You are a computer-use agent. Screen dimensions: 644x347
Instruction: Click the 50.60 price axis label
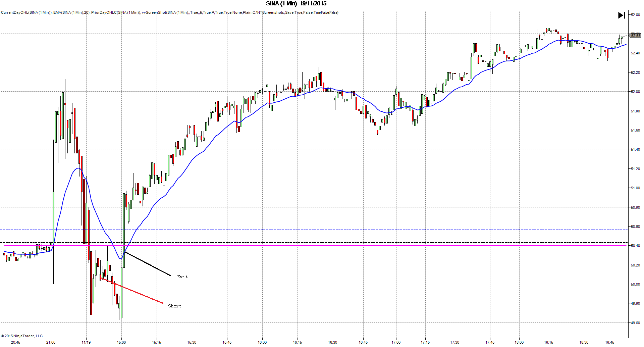pyautogui.click(x=635, y=227)
